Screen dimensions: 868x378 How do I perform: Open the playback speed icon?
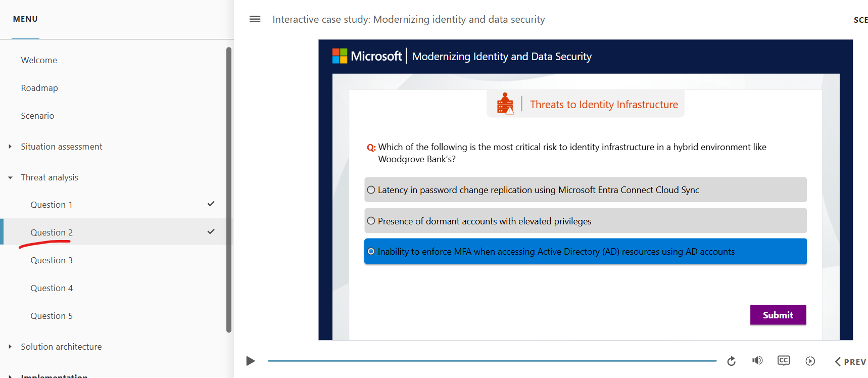(x=810, y=361)
